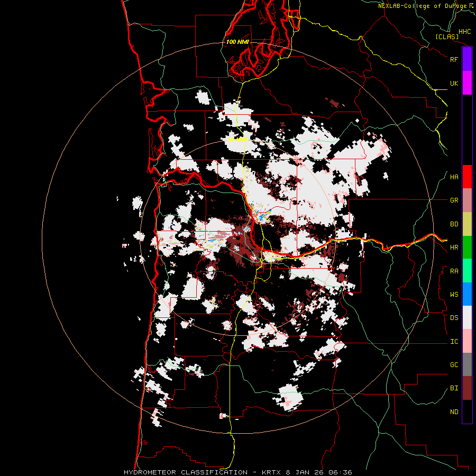Screen dimensions: 476x476
Task: Click the DS white legend swatch
Action: (467, 317)
